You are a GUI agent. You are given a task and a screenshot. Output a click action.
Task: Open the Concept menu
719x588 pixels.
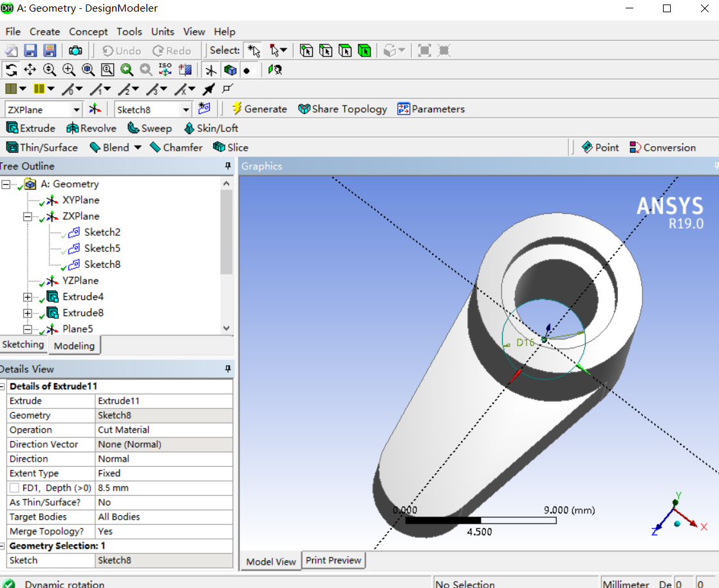coord(88,32)
